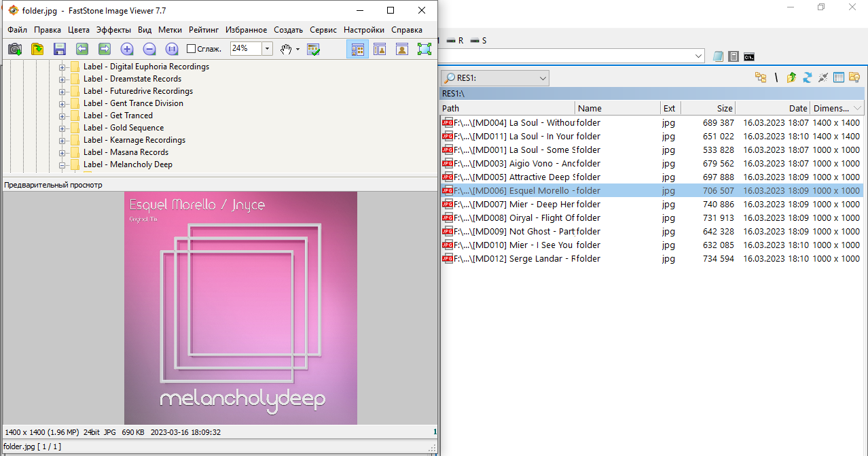Select drive R in file manager
This screenshot has height=456, width=868.
pos(455,41)
